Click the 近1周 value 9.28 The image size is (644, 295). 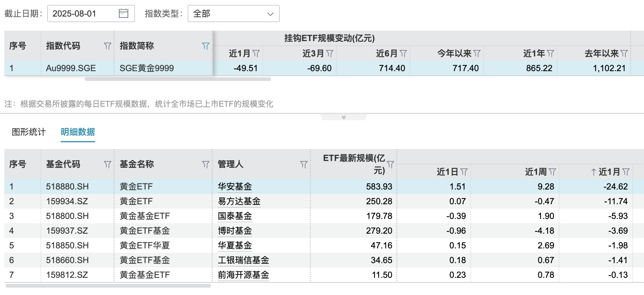click(546, 186)
